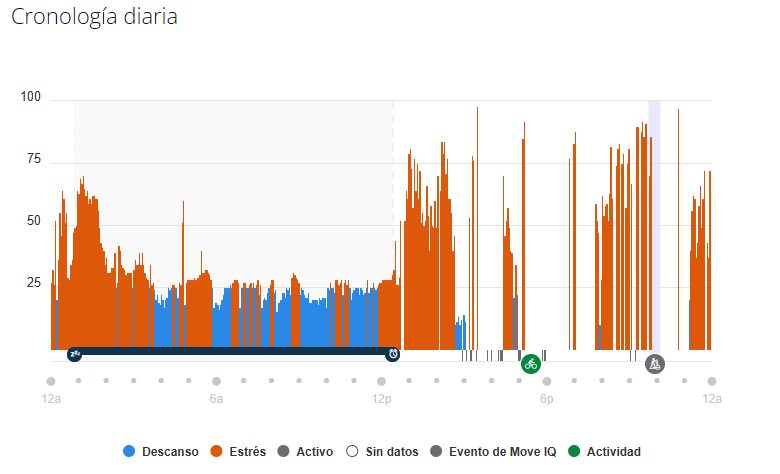Toggle the Activo series label
Screen dimensions: 780x474
315,452
